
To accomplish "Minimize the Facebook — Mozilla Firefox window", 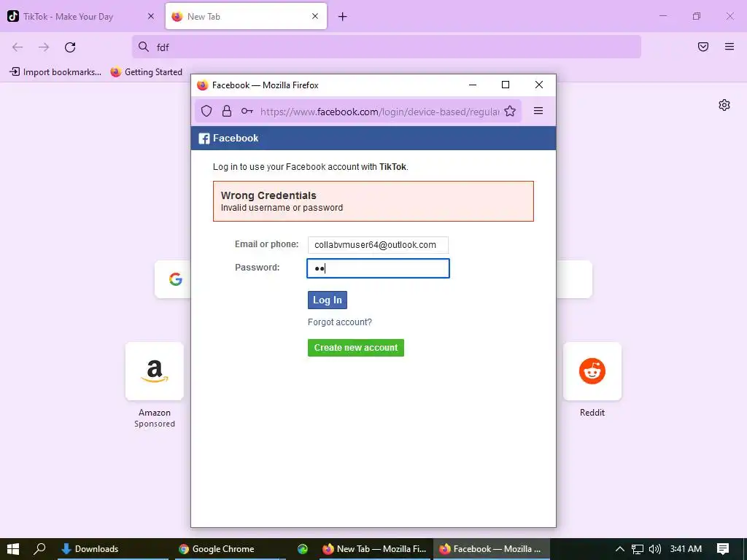I will coord(473,85).
